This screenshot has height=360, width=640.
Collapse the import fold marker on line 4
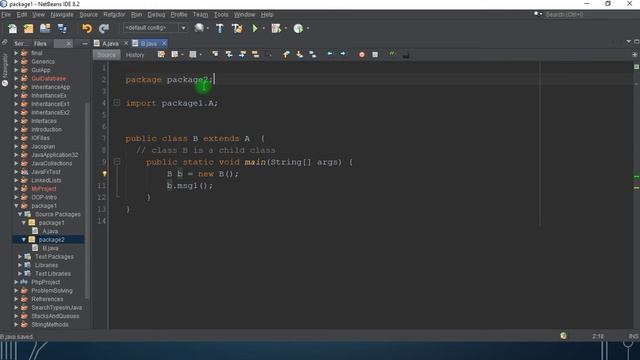[x=117, y=103]
